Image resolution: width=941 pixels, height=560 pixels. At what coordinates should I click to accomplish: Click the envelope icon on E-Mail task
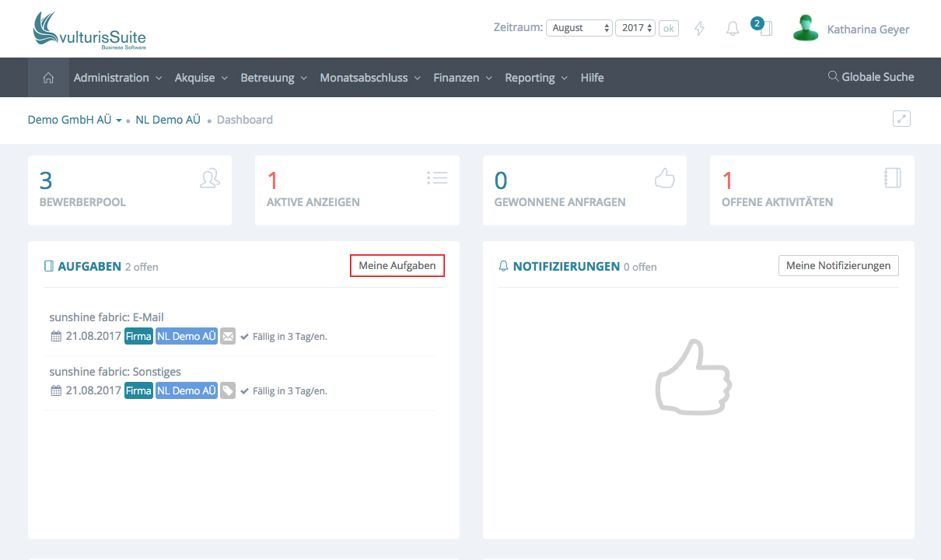click(x=228, y=336)
